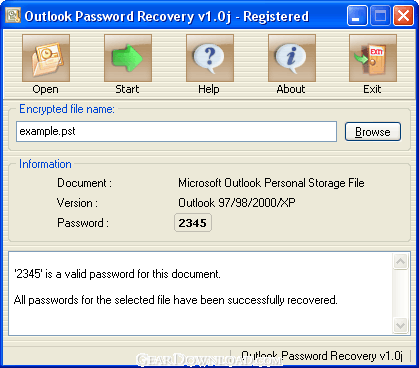Click the valid password message in log

point(117,274)
